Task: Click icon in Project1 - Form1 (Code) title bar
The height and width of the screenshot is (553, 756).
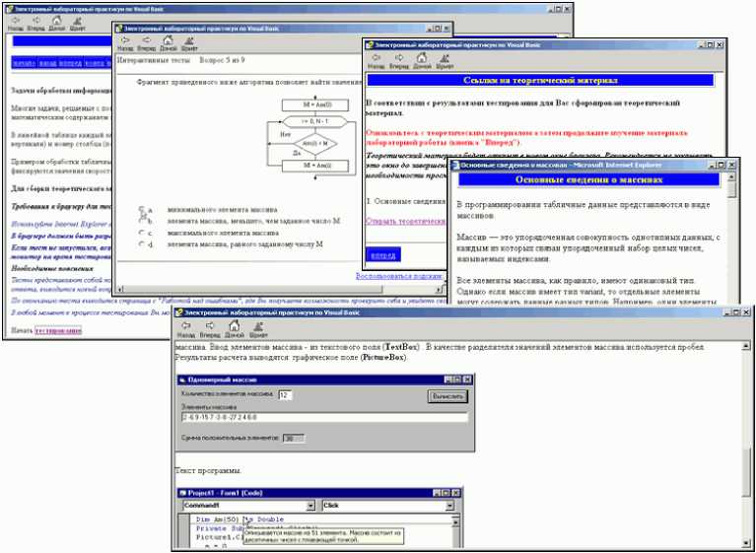Action: [183, 493]
